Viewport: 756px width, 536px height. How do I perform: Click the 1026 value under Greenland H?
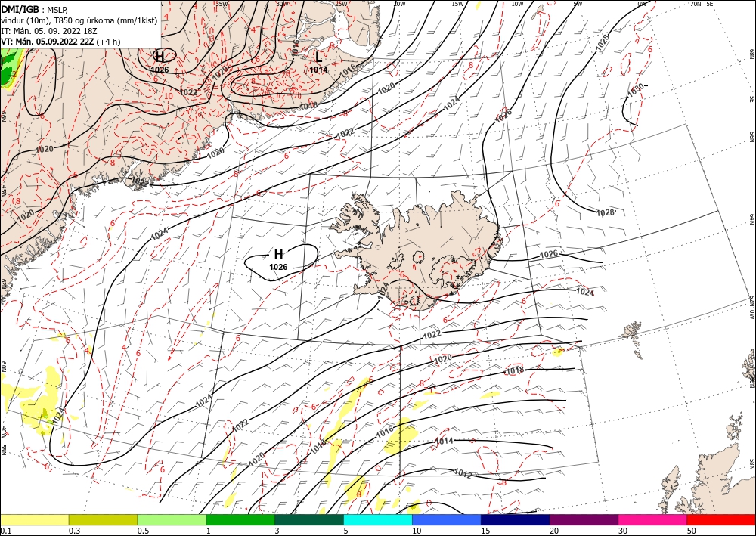160,70
